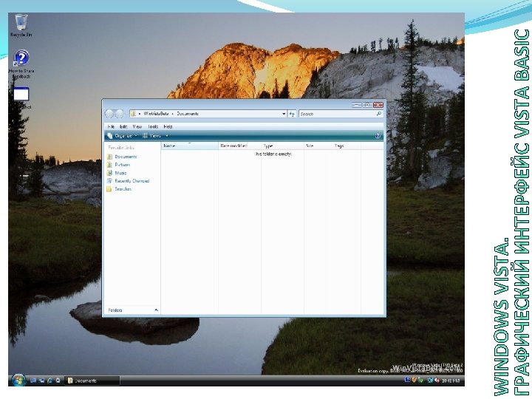
Task: Click the Pictures folder icon in Favorite Links
Action: 109,165
